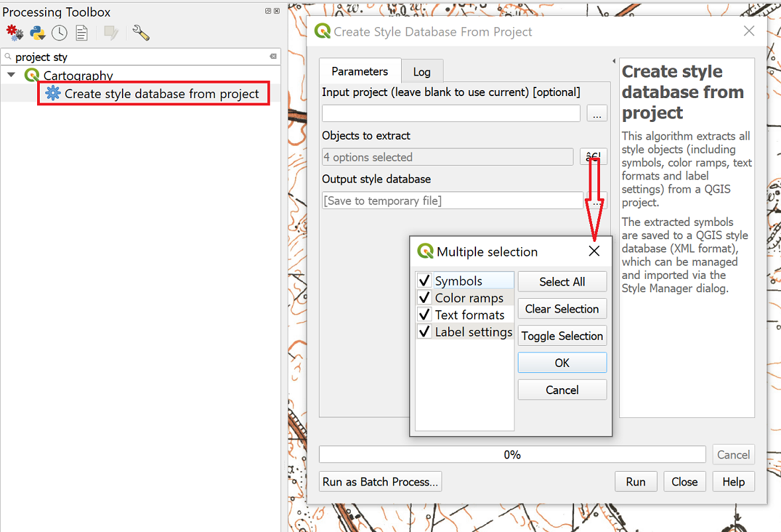Viewport: 781px width, 532px height.
Task: Clear the toolbox search text
Action: [x=272, y=57]
